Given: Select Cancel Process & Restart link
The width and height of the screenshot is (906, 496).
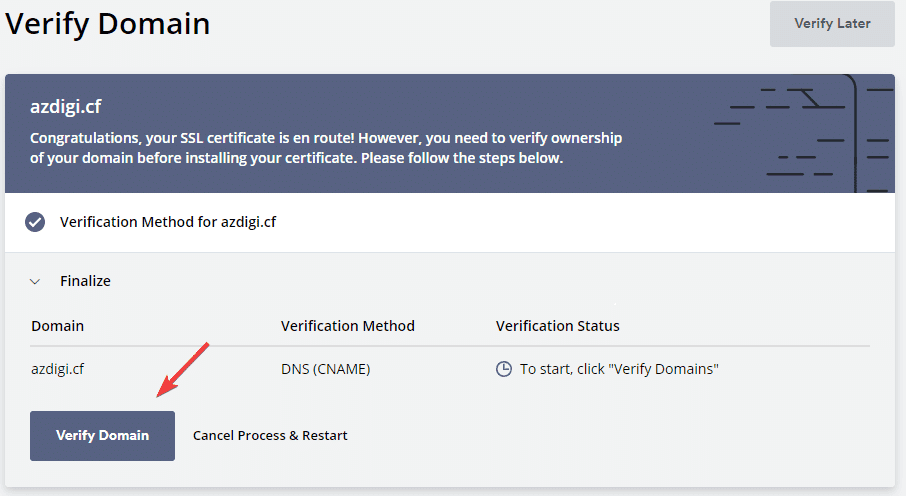Looking at the screenshot, I should tap(270, 436).
